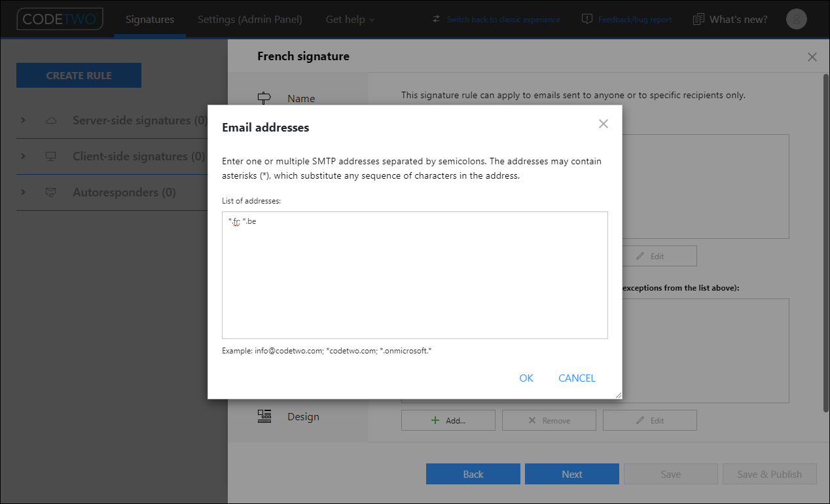This screenshot has height=504, width=830.
Task: Close the French signature panel
Action: pos(812,57)
